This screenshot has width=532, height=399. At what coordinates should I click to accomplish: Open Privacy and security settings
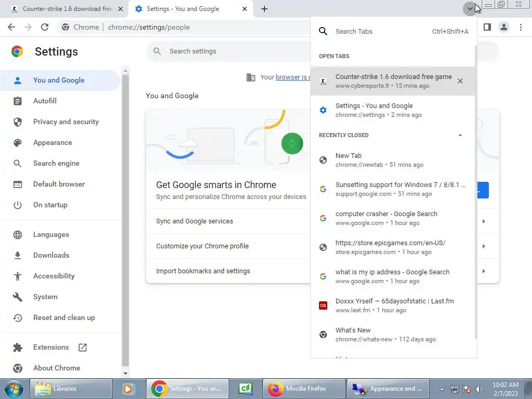tap(60, 122)
